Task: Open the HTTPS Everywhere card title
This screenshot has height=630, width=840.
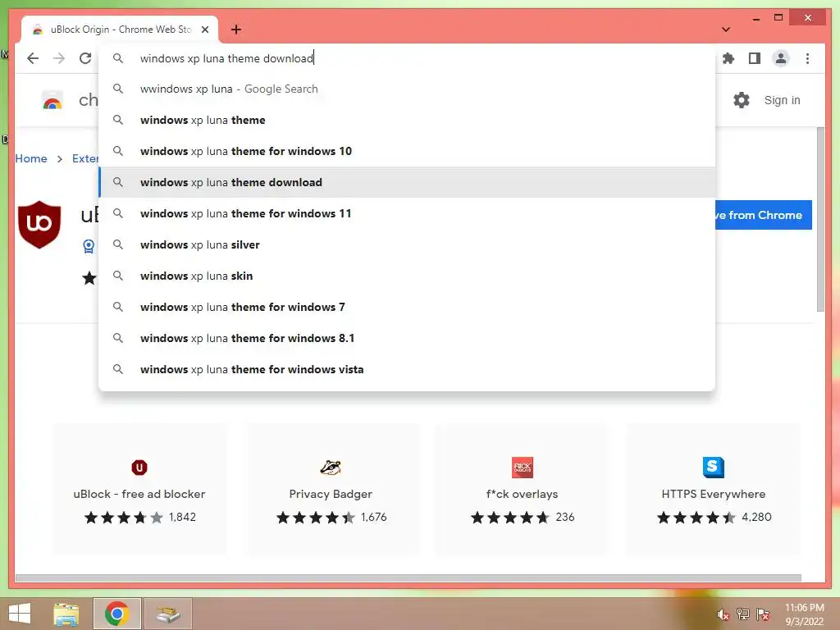Action: tap(713, 494)
